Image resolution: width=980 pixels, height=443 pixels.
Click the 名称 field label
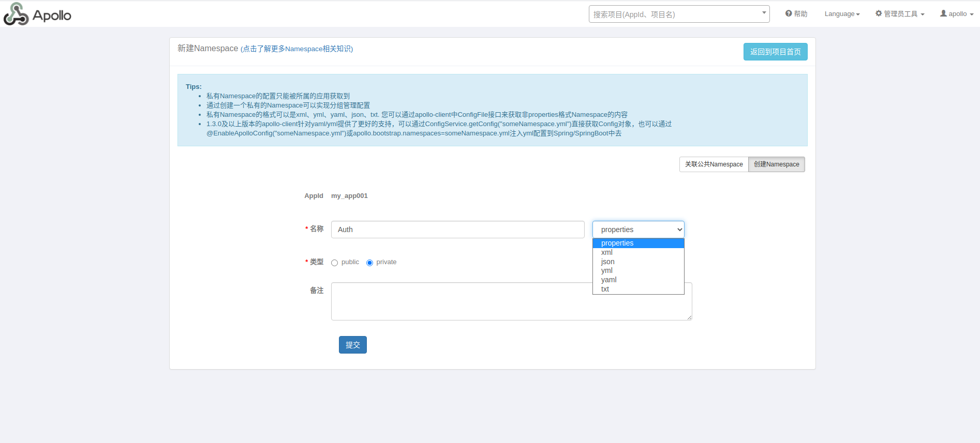317,229
